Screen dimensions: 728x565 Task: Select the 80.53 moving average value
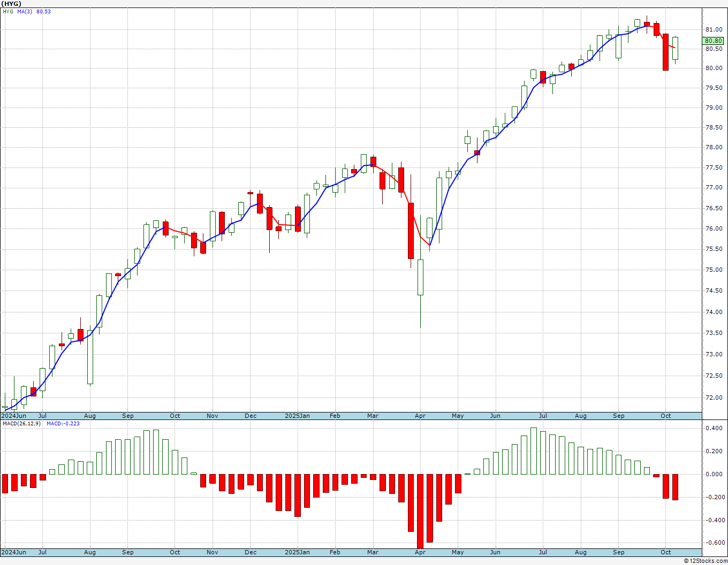tap(43, 11)
